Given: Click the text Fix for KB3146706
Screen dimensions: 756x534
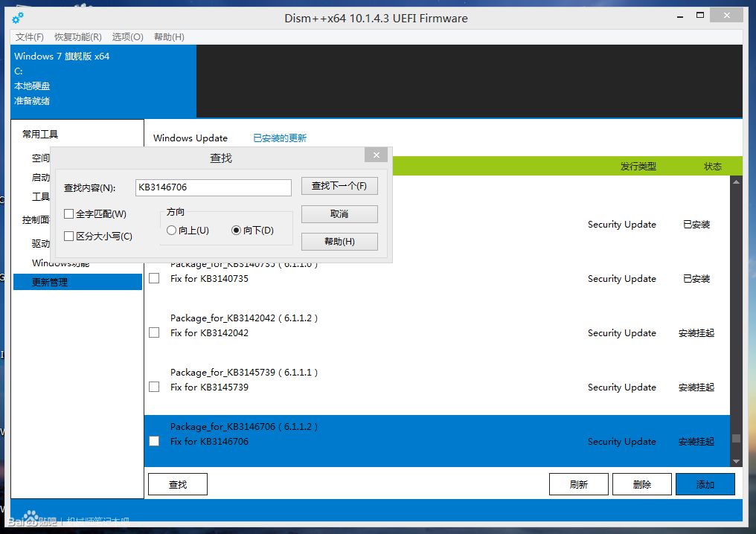Looking at the screenshot, I should click(209, 442).
